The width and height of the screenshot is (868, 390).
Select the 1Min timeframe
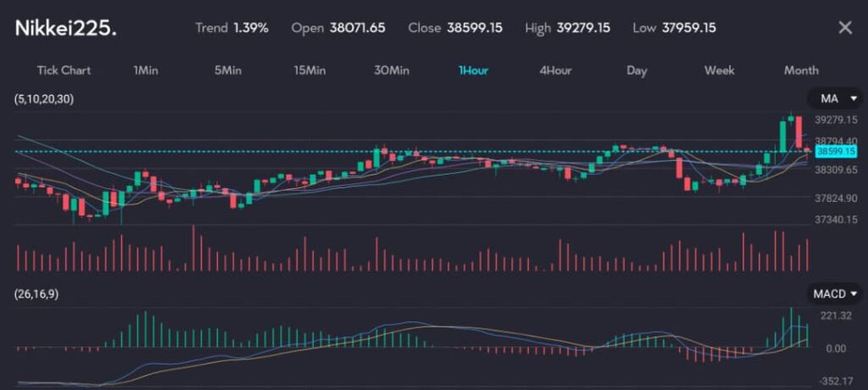click(147, 70)
